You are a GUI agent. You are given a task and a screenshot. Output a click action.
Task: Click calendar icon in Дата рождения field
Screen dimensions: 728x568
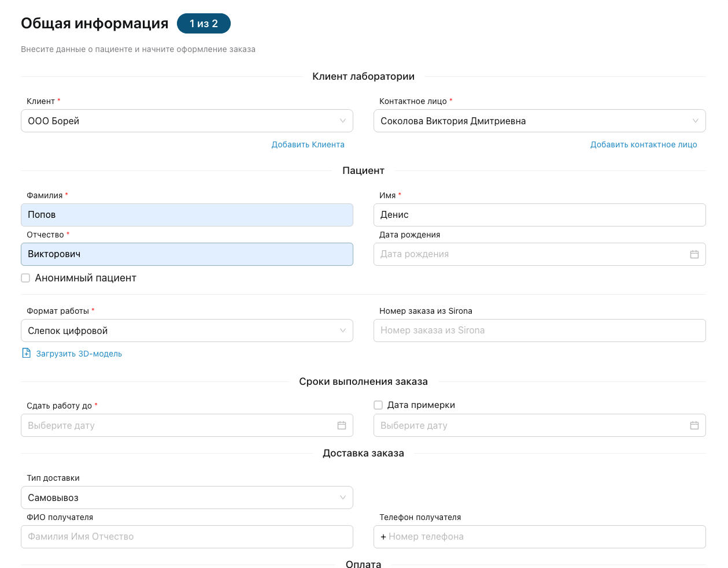(694, 254)
